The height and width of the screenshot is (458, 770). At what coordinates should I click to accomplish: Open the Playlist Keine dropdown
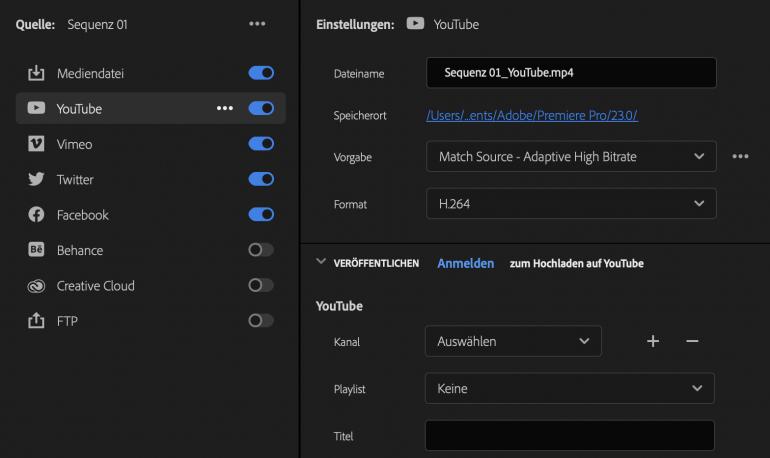pyautogui.click(x=570, y=388)
